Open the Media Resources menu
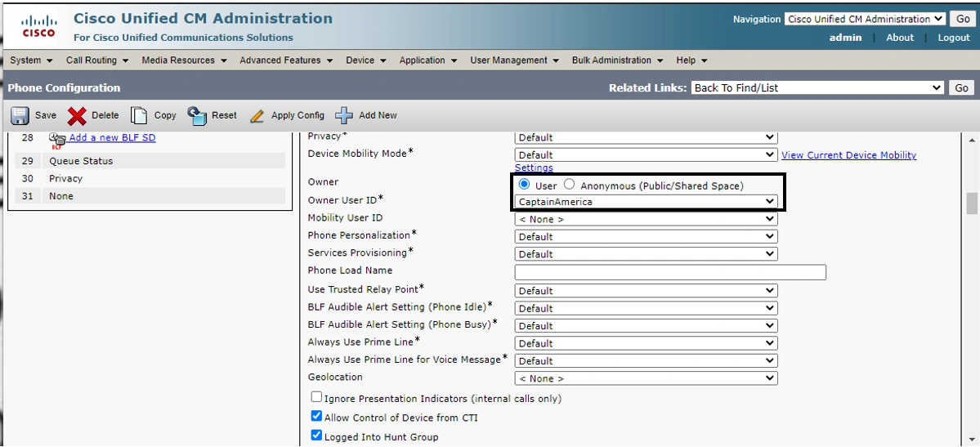The width and height of the screenshot is (980, 447). [x=184, y=60]
